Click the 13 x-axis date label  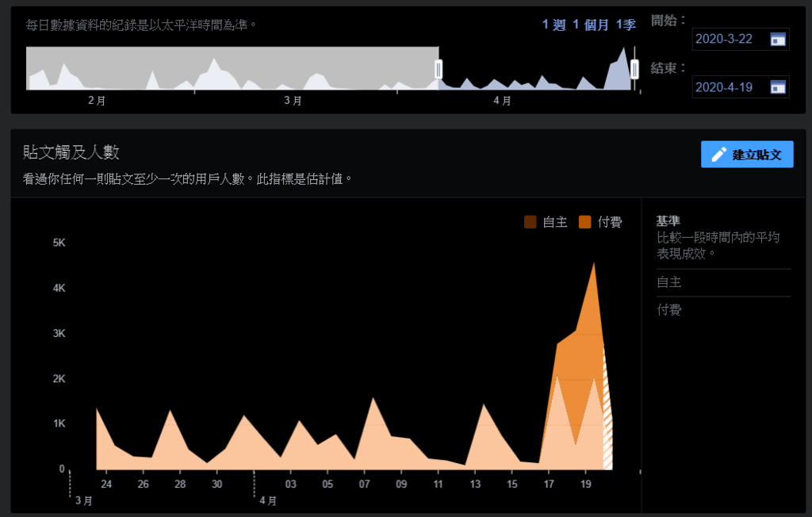[x=475, y=484]
